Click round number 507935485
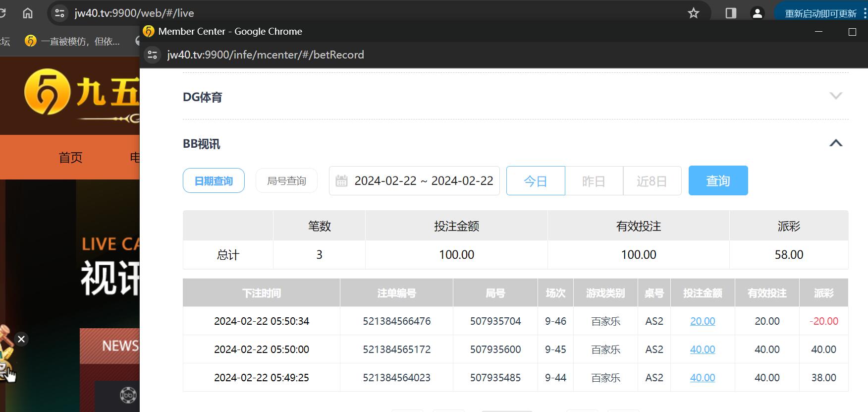 click(495, 377)
